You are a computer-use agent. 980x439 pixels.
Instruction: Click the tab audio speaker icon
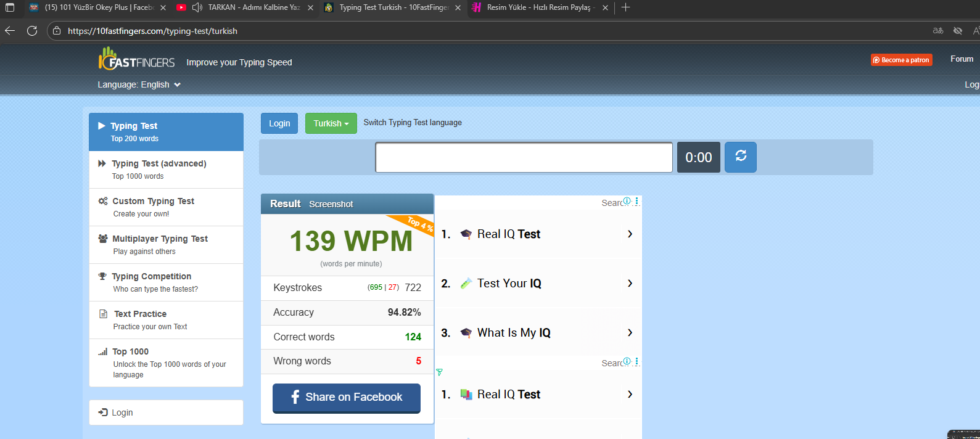(197, 7)
